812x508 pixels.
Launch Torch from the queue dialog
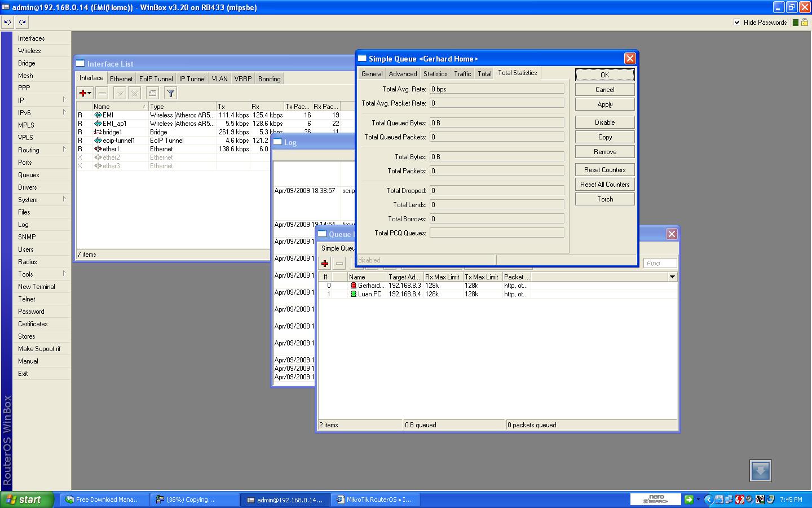click(x=605, y=199)
